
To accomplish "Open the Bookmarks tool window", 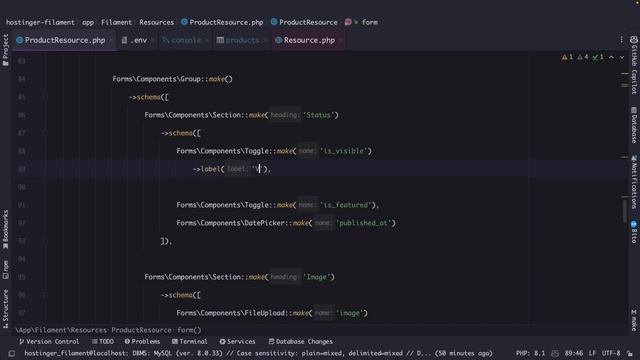I will (x=5, y=229).
